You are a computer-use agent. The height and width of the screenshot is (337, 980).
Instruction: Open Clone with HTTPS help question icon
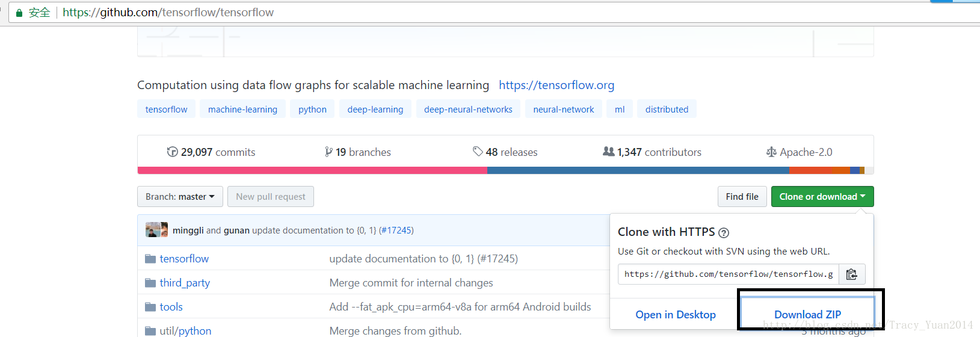[x=724, y=233]
